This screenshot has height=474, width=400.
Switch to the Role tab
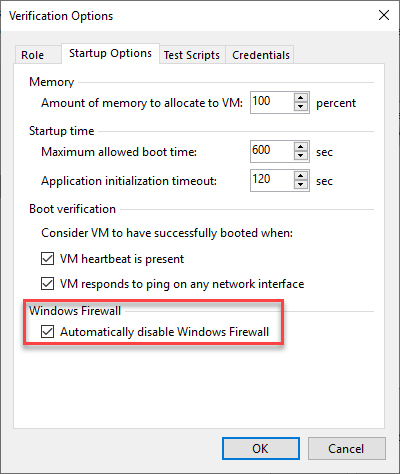(32, 55)
